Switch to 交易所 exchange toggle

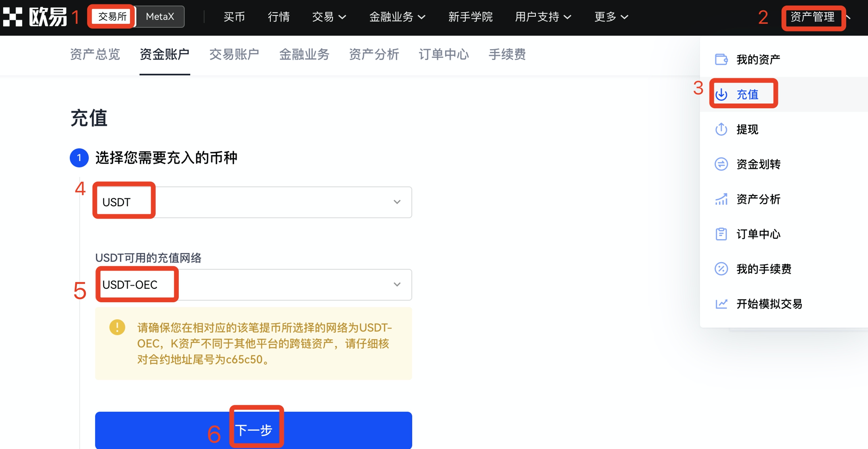click(x=112, y=17)
